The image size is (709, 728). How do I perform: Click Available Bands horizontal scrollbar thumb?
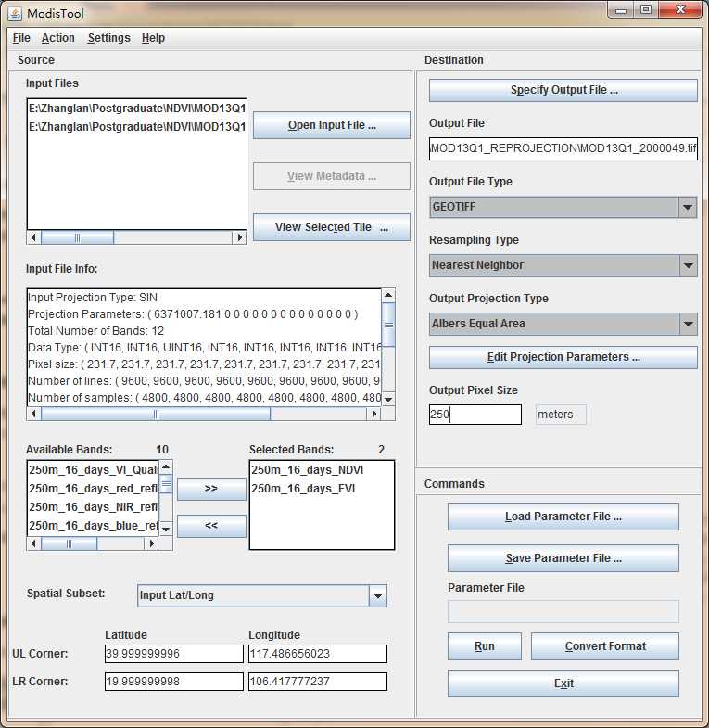pos(70,543)
